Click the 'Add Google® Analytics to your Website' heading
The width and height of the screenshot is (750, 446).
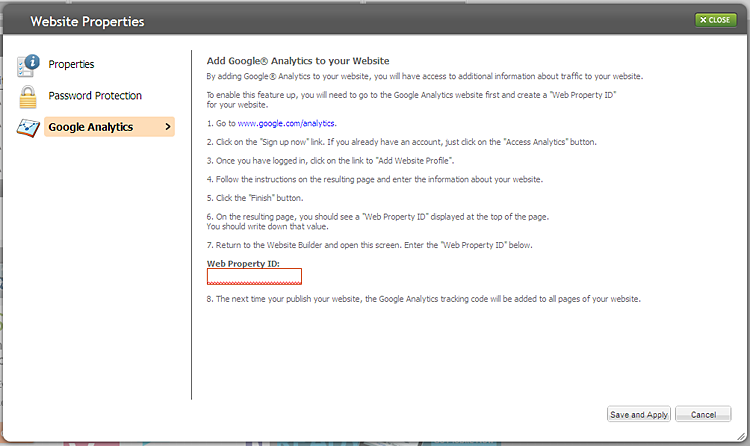tap(298, 61)
